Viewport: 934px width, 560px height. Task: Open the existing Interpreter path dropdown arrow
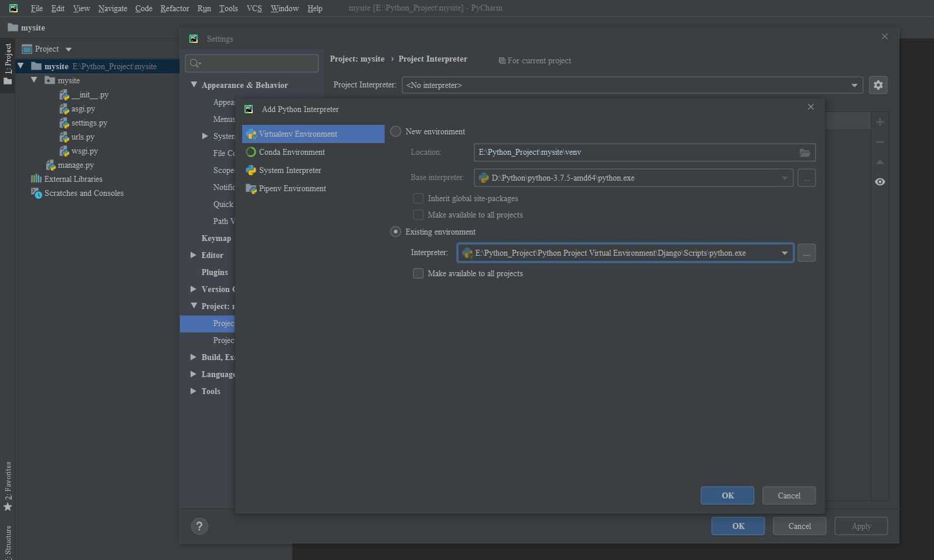click(784, 253)
